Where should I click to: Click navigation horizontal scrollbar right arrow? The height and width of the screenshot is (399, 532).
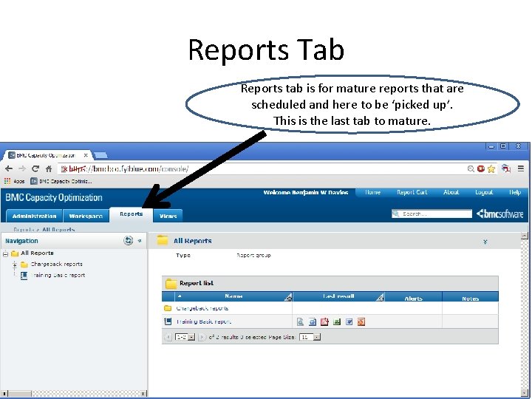pyautogui.click(x=144, y=394)
